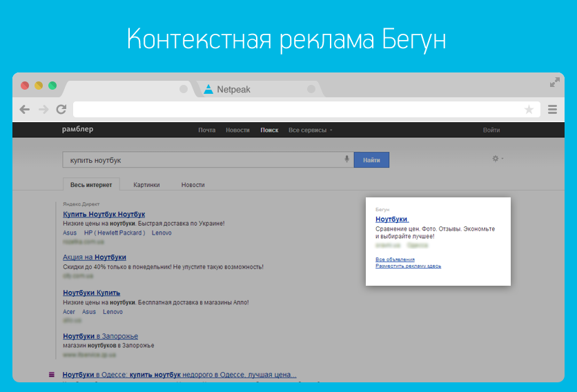Open Почта in top navigation
Image resolution: width=577 pixels, height=392 pixels.
(207, 130)
